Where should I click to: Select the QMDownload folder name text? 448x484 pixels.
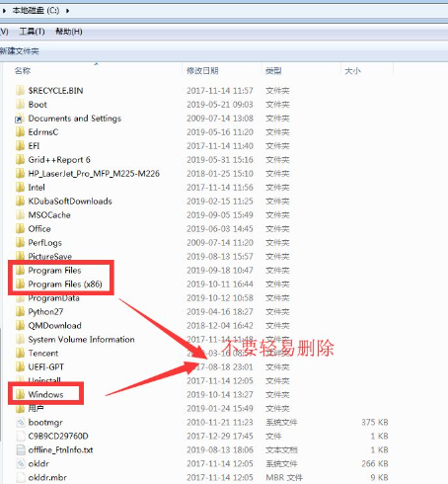point(54,325)
